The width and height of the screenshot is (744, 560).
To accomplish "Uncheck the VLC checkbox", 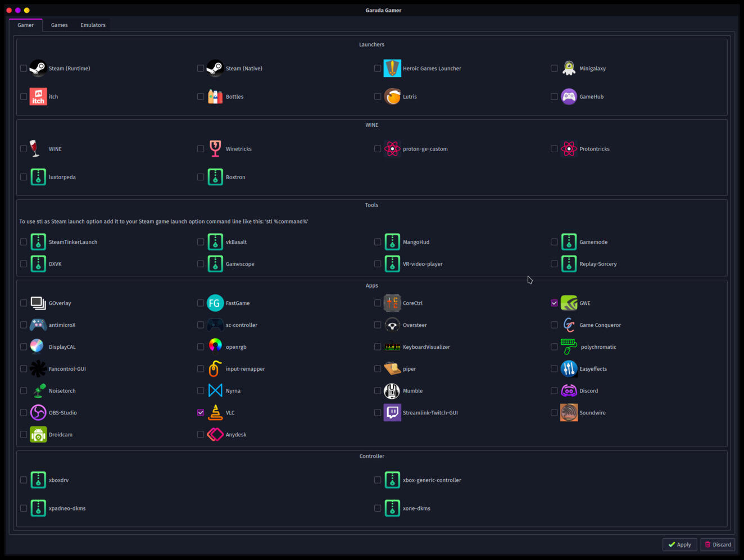I will tap(201, 413).
